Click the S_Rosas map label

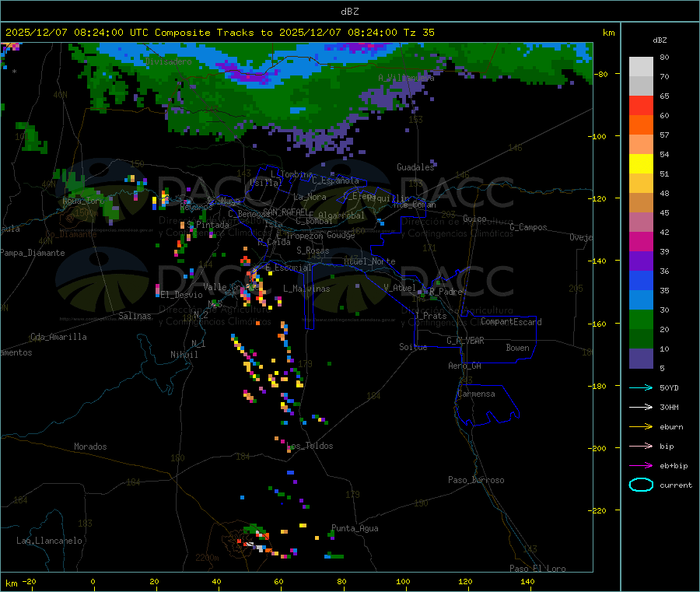[x=313, y=250]
